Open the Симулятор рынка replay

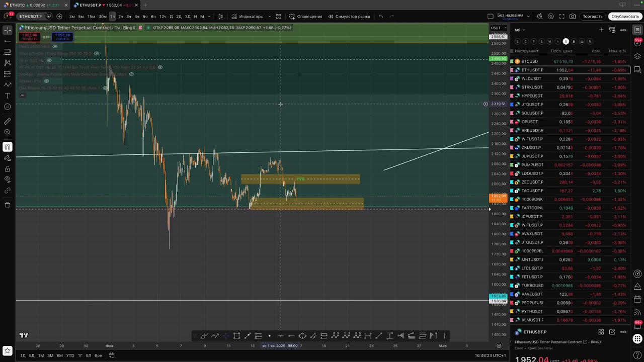click(349, 17)
